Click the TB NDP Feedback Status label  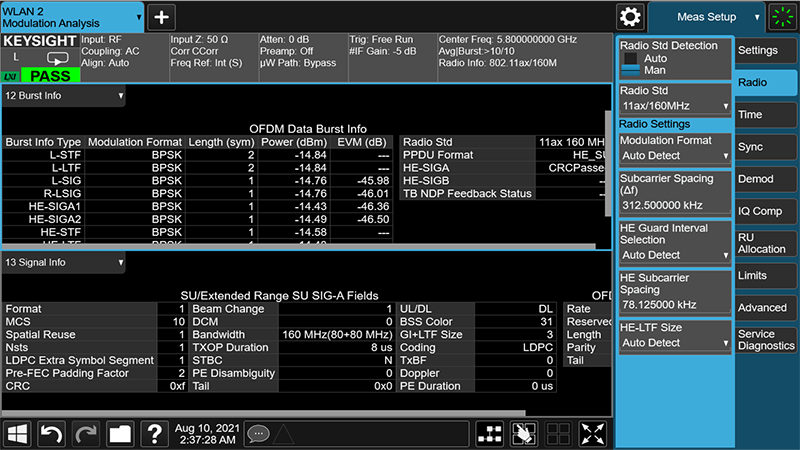pyautogui.click(x=467, y=194)
